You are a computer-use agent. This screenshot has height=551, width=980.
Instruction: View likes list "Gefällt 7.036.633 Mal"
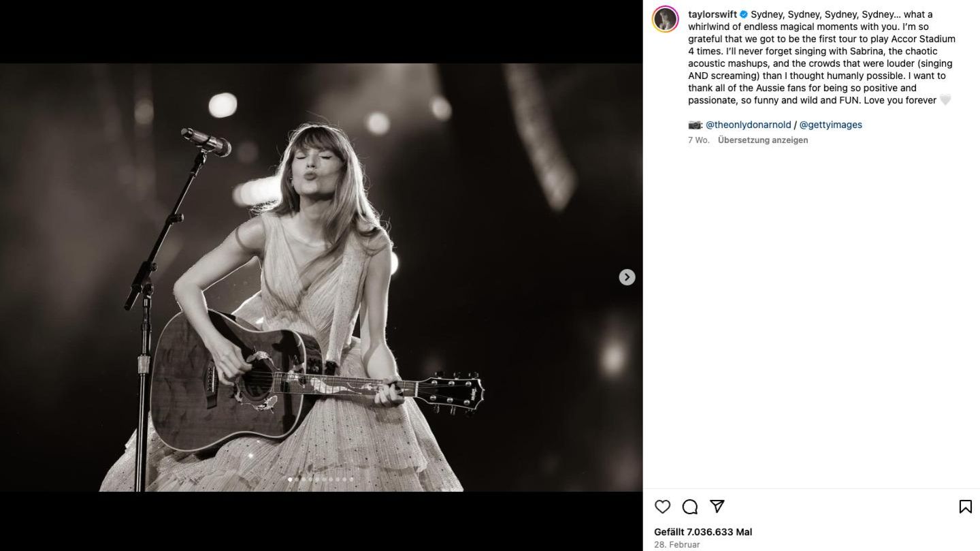tap(703, 532)
